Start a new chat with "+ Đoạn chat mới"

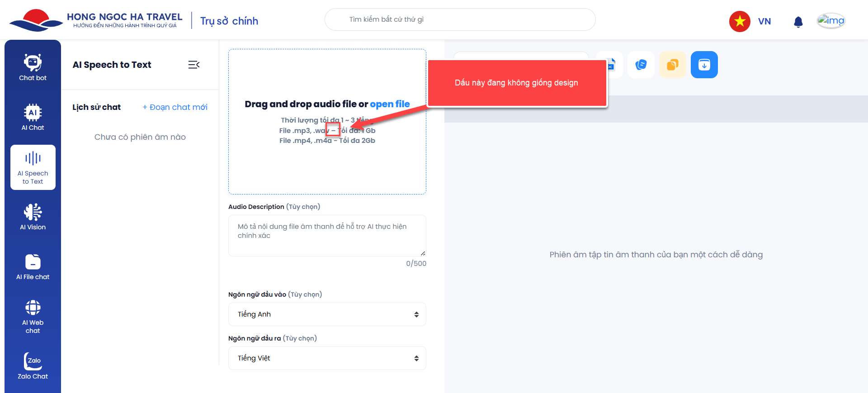[x=175, y=107]
